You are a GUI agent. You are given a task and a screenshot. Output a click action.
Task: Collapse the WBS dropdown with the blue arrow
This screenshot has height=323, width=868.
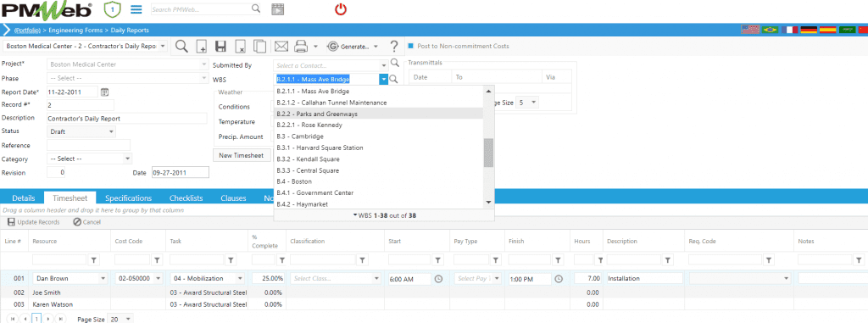coord(383,79)
